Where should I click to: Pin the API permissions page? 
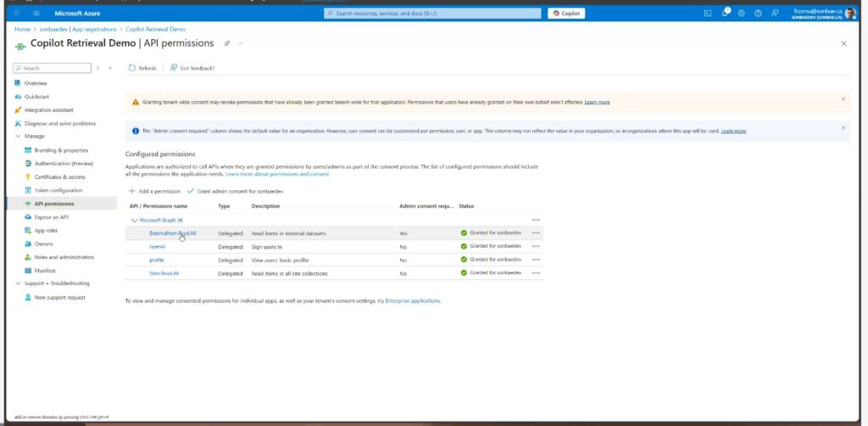[x=226, y=43]
